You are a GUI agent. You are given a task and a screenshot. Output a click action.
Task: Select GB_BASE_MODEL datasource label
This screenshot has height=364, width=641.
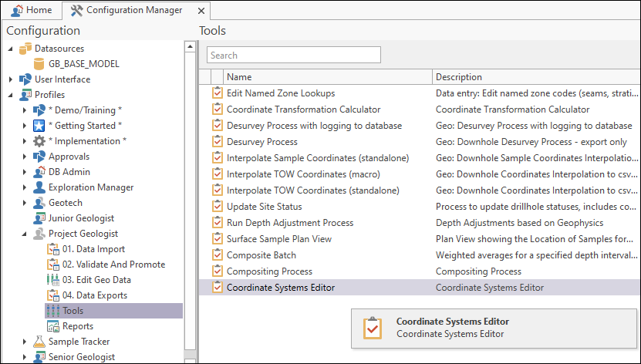tap(84, 64)
